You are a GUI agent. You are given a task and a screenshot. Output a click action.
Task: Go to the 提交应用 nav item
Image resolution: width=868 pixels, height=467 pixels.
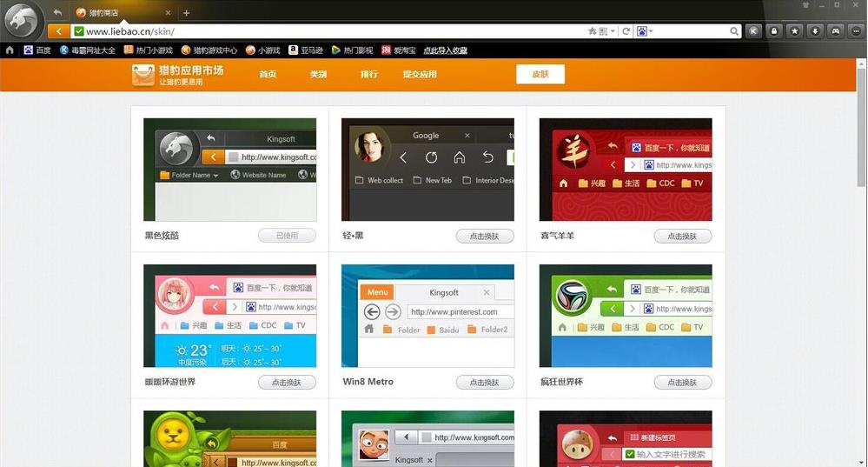point(420,74)
